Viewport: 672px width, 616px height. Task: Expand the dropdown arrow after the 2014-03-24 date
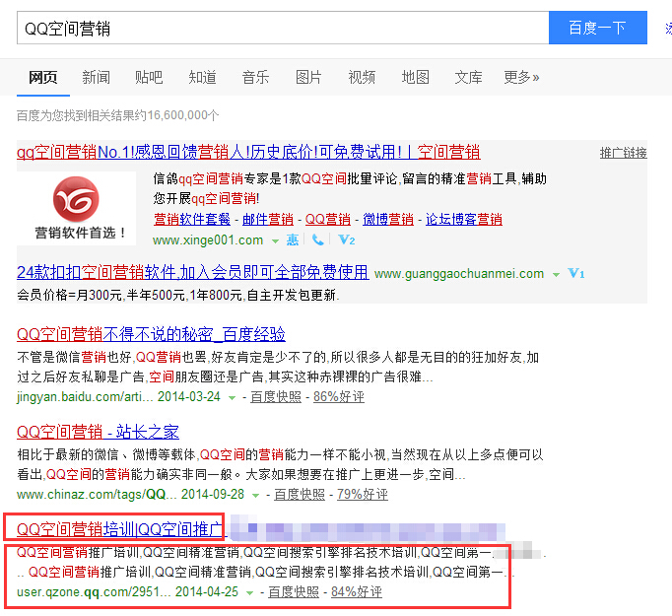[232, 398]
